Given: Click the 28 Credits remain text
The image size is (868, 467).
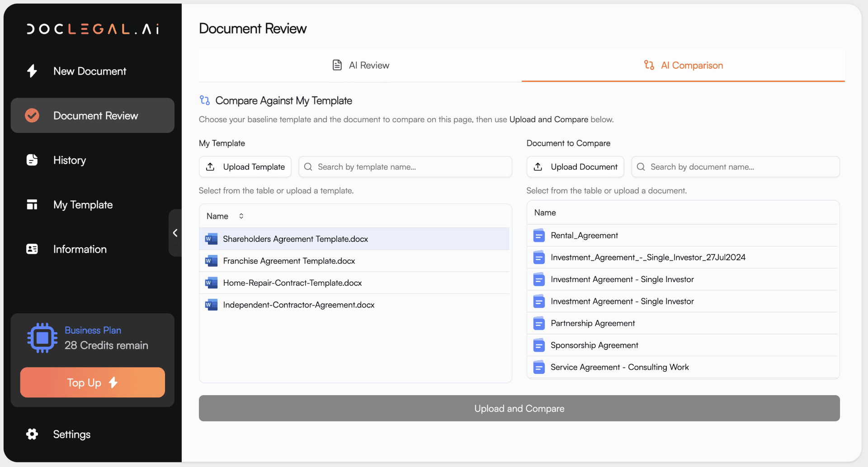Looking at the screenshot, I should click(x=106, y=345).
